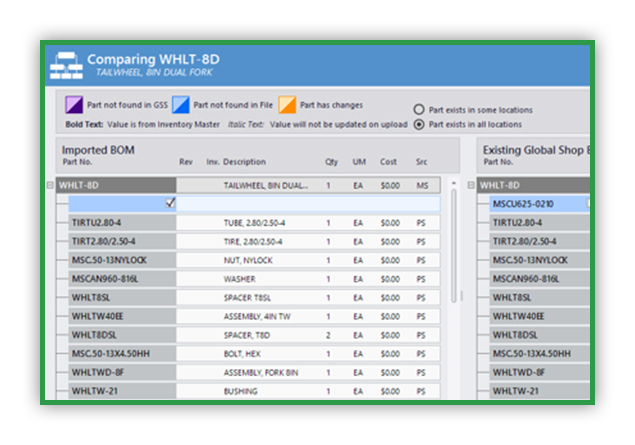Click the UM column header
Screen dimensions: 635x445
359,162
